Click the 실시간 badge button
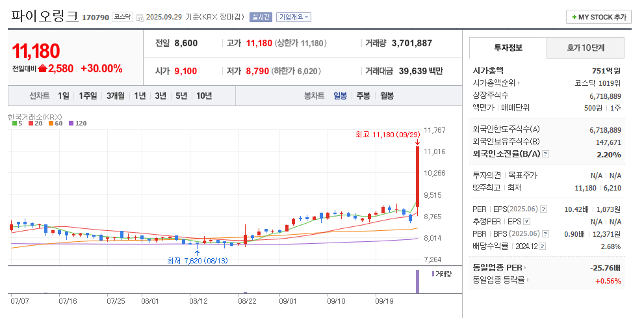This screenshot has width=644, height=318. [261, 17]
